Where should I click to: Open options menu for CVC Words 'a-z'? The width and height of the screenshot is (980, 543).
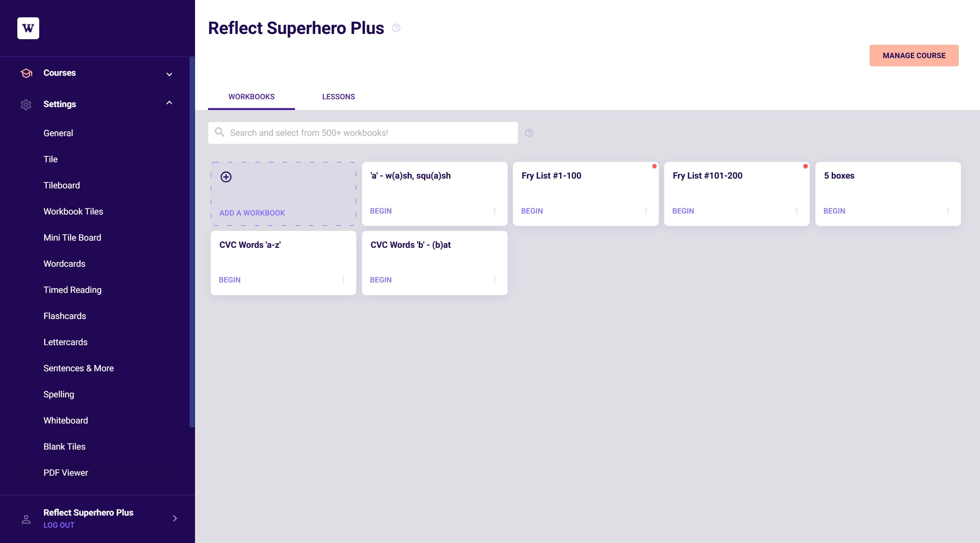[343, 280]
